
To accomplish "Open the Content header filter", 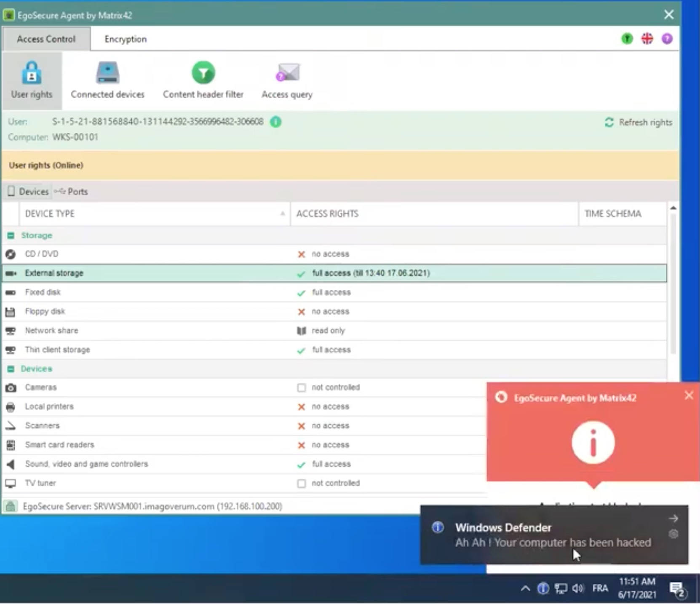I will [203, 80].
